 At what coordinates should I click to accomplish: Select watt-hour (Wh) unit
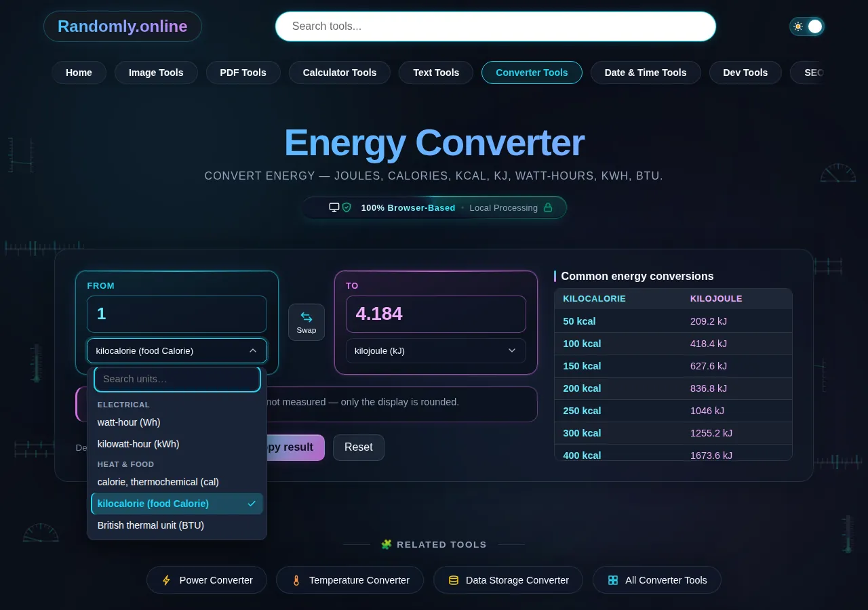pyautogui.click(x=177, y=422)
